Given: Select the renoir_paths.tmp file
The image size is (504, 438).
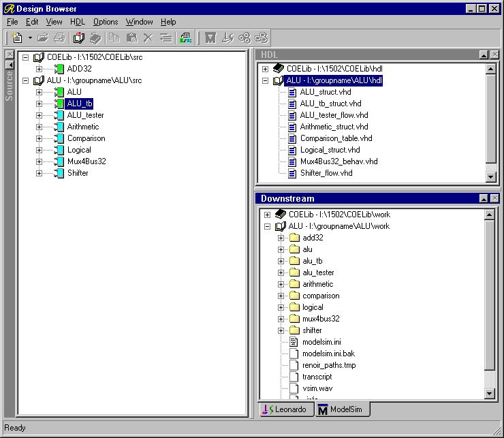Looking at the screenshot, I should (x=329, y=365).
